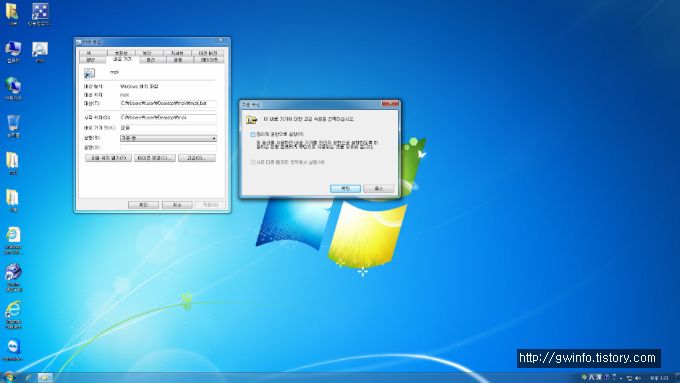Click Open File Location button
Viewport: 680px width, 383px height.
point(108,158)
